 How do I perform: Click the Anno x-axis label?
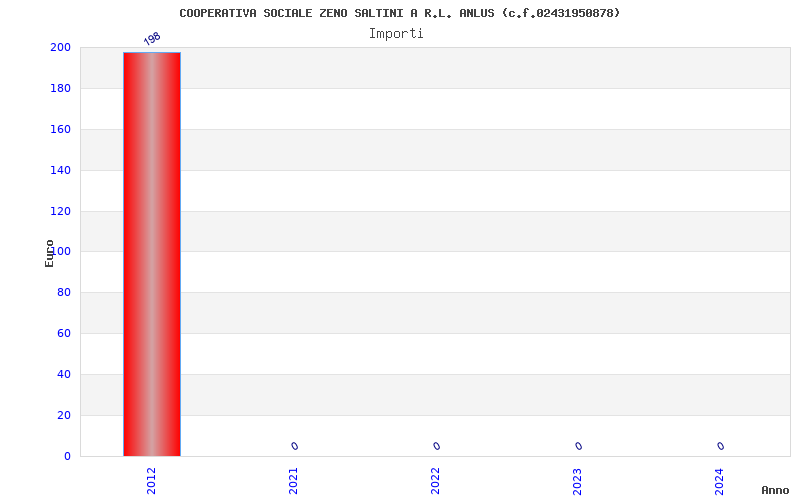[775, 490]
